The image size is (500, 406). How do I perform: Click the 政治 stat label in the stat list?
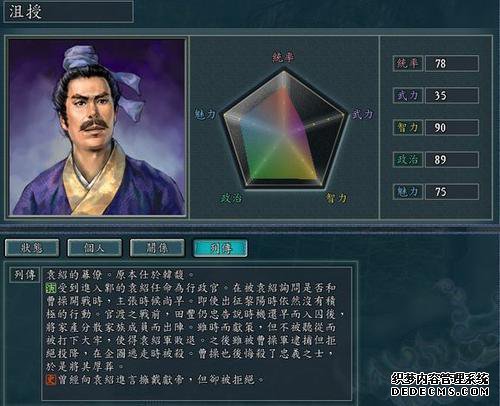coord(408,159)
